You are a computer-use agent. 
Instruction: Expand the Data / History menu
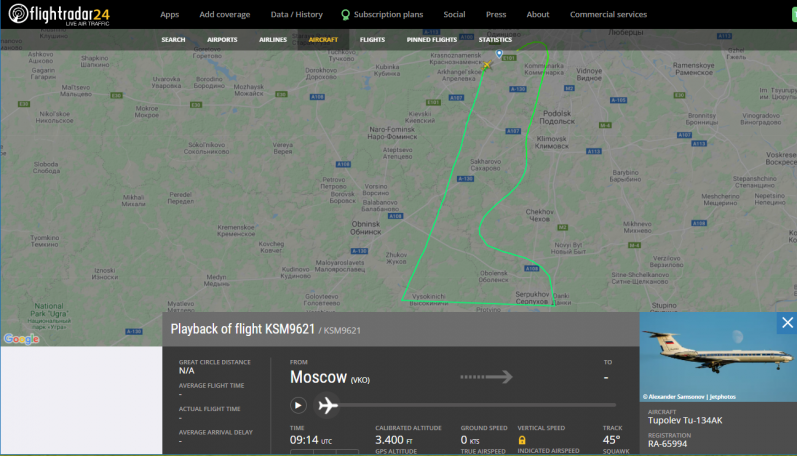(x=296, y=15)
